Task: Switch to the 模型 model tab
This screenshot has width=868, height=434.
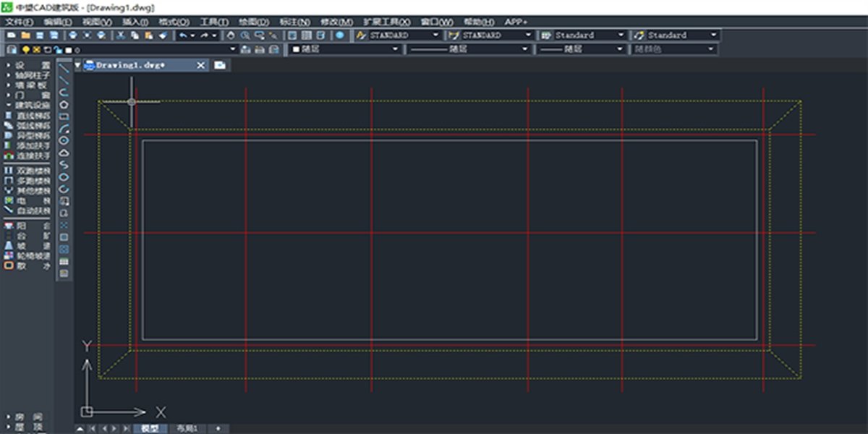Action: click(x=150, y=428)
